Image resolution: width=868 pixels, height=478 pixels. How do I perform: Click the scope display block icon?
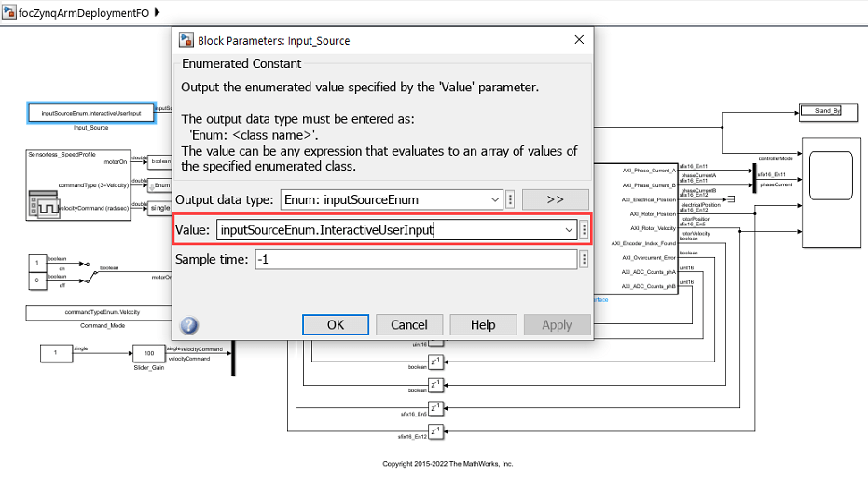click(831, 176)
